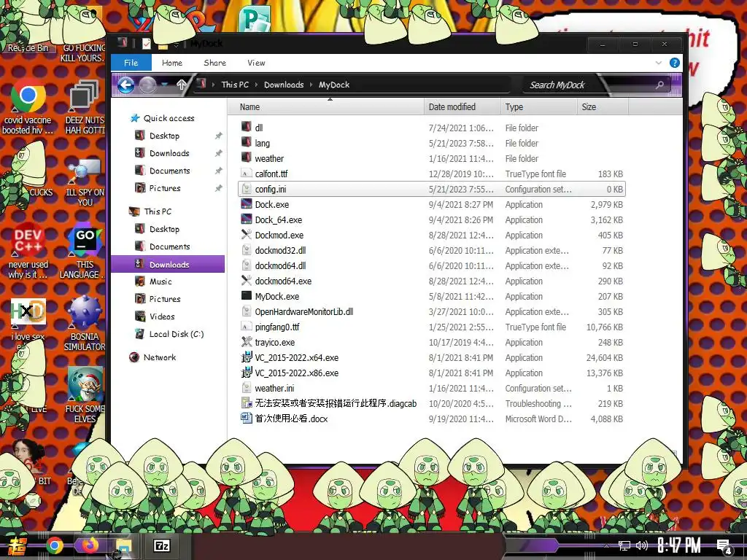This screenshot has height=560, width=747.
Task: Select This PC in navigation pane
Action: pos(158,211)
